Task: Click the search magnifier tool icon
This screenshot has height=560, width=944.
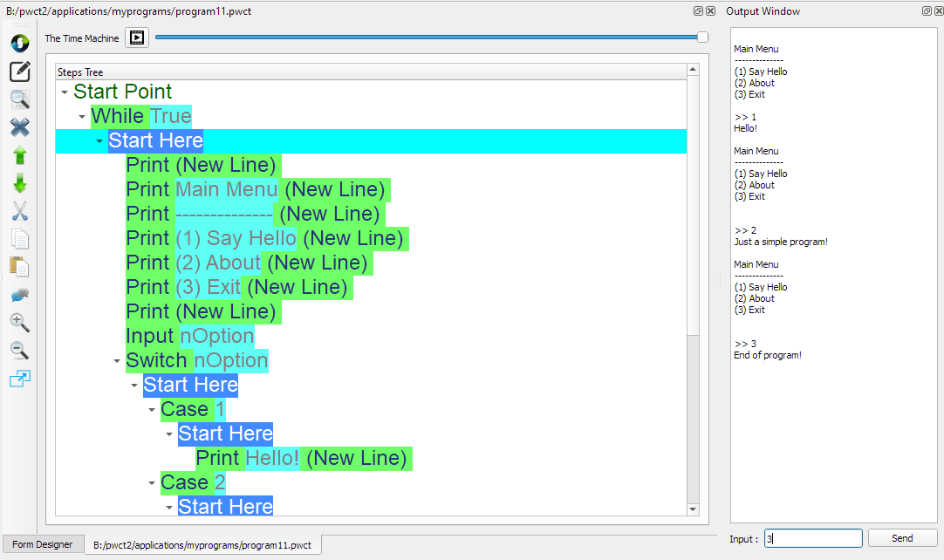Action: click(x=19, y=99)
